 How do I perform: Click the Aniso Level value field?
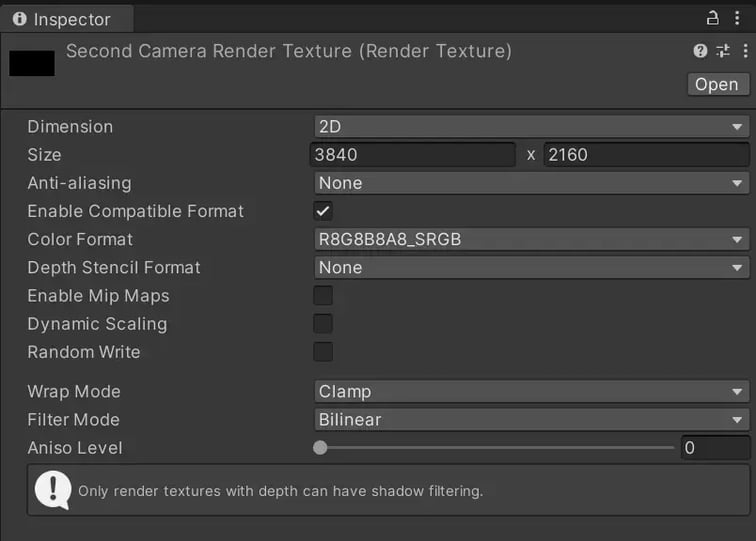(716, 448)
